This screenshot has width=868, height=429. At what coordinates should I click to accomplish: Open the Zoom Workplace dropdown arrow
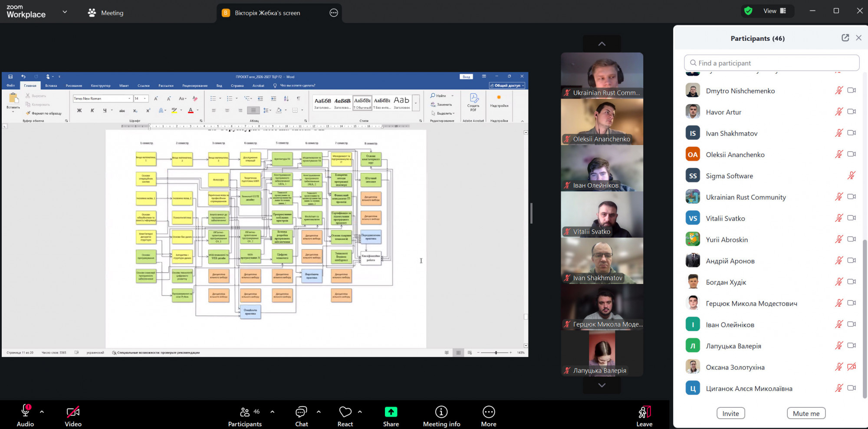click(65, 12)
